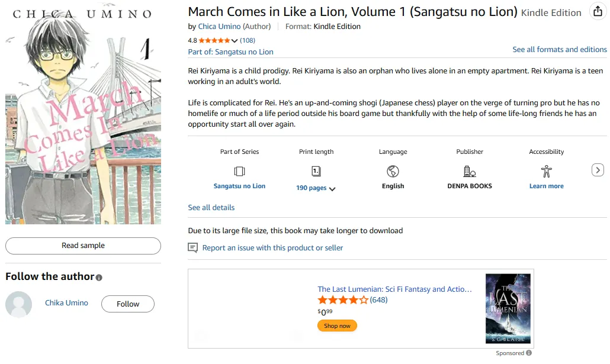Screen dimensions: 610x364
Task: Open See all formats and editions
Action: (x=560, y=50)
